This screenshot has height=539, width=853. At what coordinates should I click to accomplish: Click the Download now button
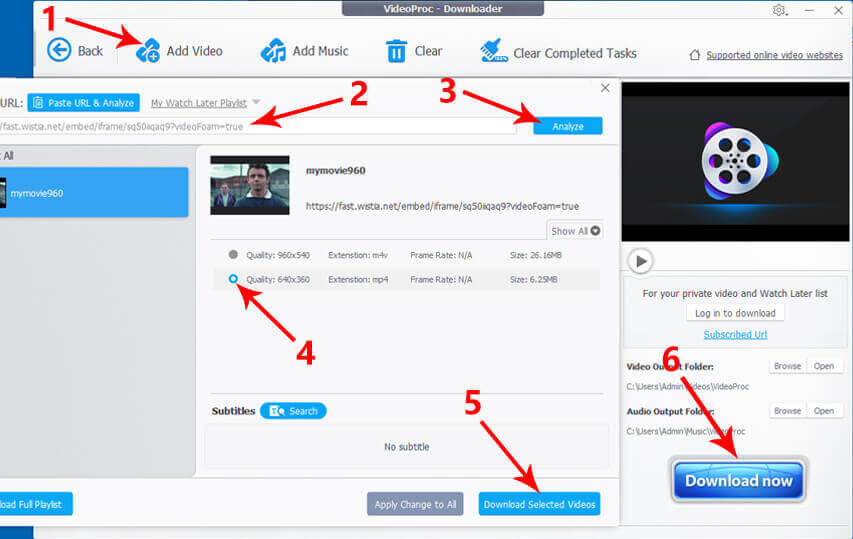738,480
